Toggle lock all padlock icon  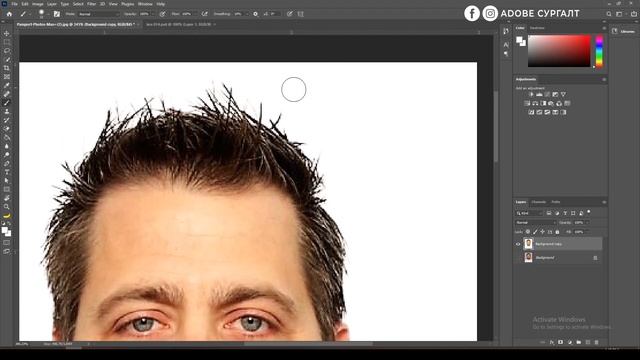pos(557,232)
